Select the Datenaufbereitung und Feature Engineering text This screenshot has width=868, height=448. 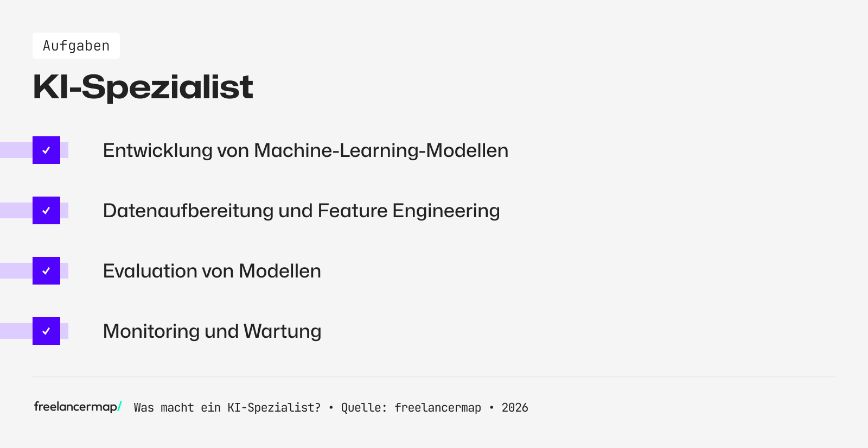[301, 211]
